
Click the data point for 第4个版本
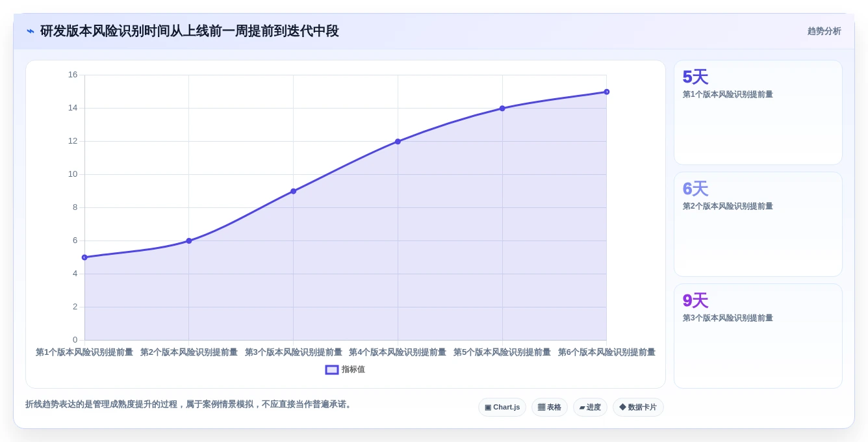pos(398,141)
